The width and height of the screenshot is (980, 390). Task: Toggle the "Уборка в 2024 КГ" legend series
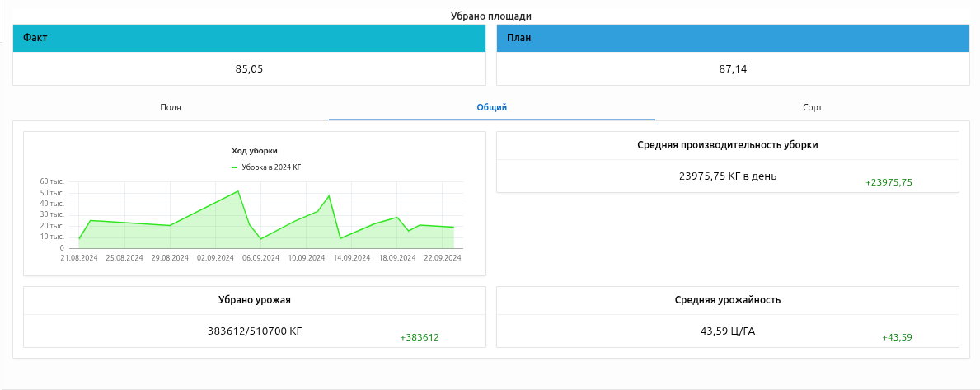click(266, 167)
